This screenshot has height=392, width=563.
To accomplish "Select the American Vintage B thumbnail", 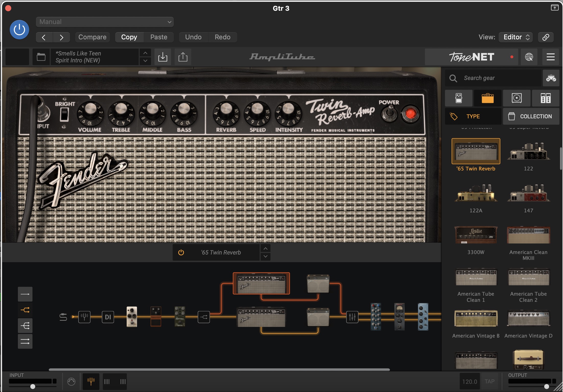I will click(x=476, y=318).
